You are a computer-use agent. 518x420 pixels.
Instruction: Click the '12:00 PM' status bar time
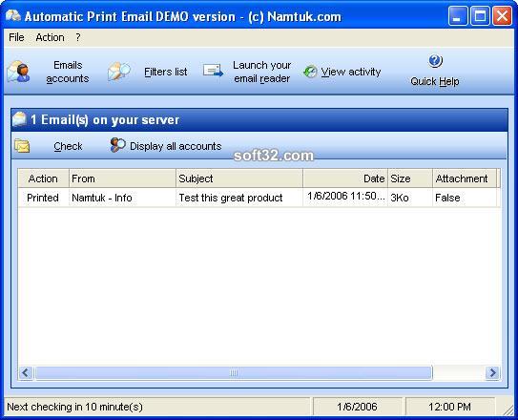point(449,407)
